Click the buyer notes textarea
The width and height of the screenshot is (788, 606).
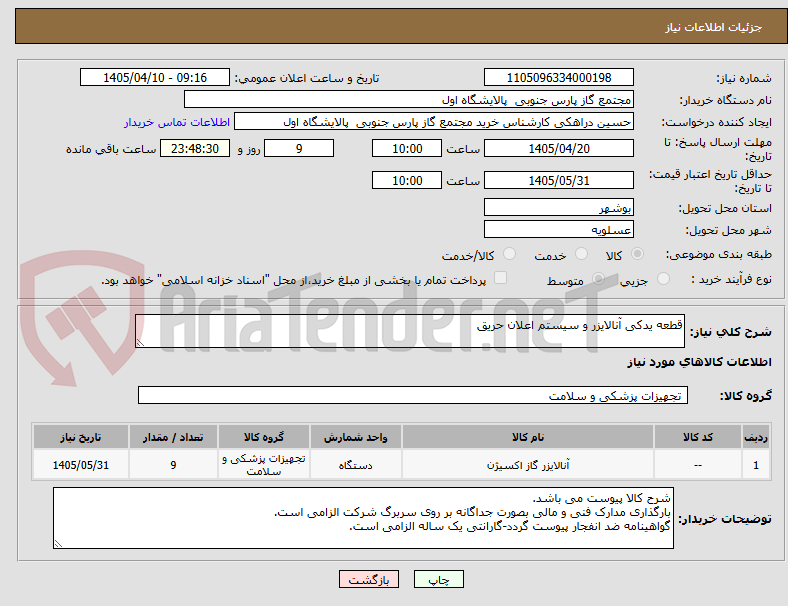[363, 518]
